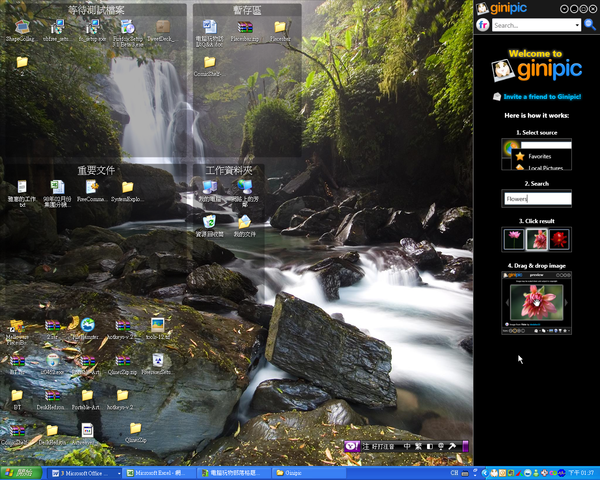
Task: Toggle 中 Chinese input mode on IME bar
Action: coord(407,446)
